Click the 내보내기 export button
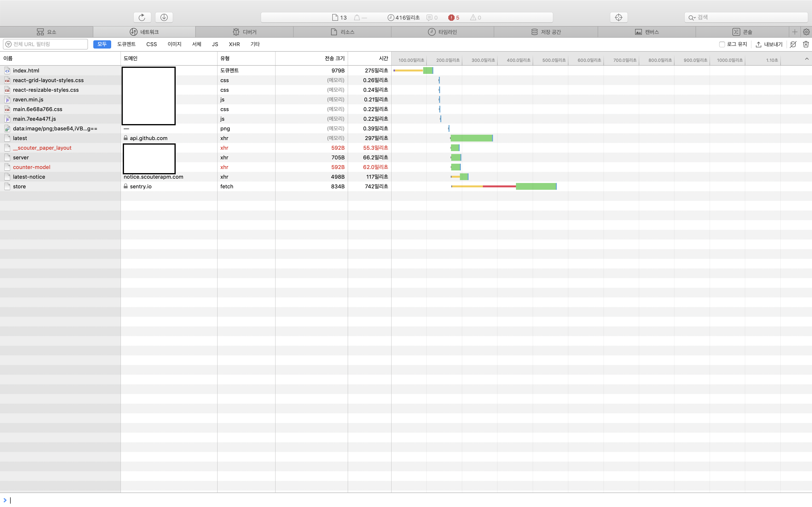This screenshot has width=812, height=507. click(769, 44)
